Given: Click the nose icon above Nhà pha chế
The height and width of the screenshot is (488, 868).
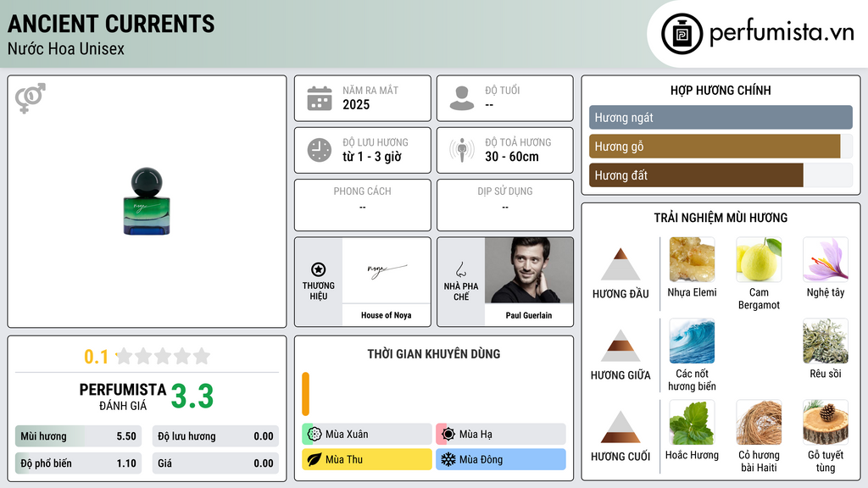Looking at the screenshot, I should point(460,269).
